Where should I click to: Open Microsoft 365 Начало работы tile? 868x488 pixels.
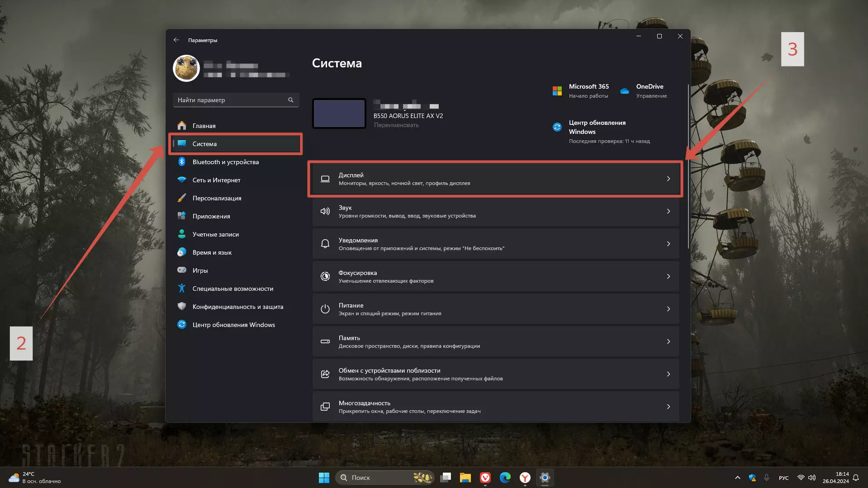point(581,90)
